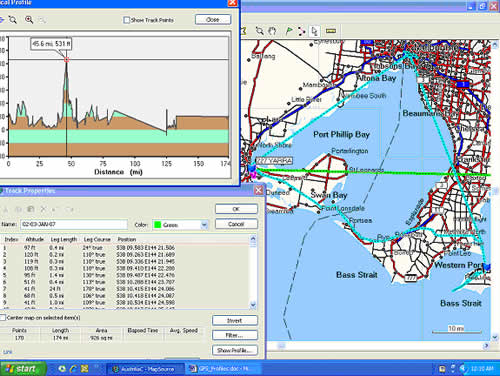Click Cancel in Track Properties
500x376 pixels.
[236, 224]
